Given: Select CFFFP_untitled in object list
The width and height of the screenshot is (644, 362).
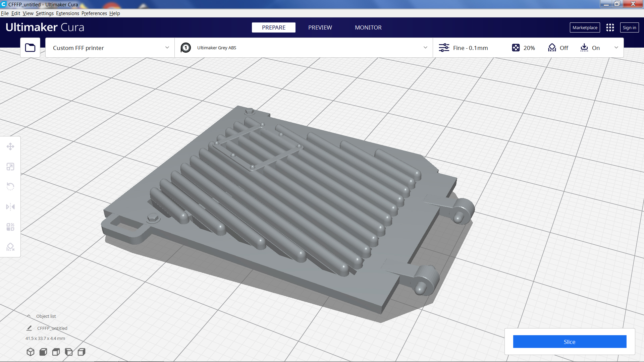Looking at the screenshot, I should click(52, 328).
